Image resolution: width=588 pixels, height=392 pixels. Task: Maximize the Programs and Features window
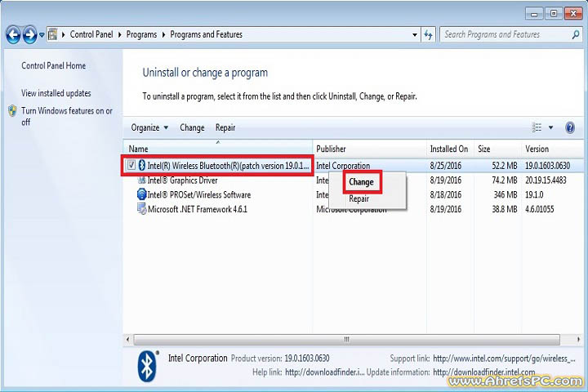pyautogui.click(x=554, y=14)
